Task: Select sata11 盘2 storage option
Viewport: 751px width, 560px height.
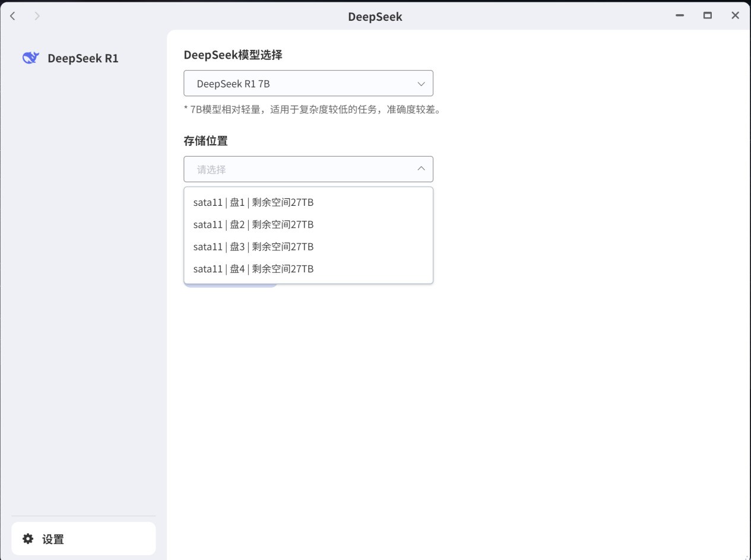Action: [308, 224]
